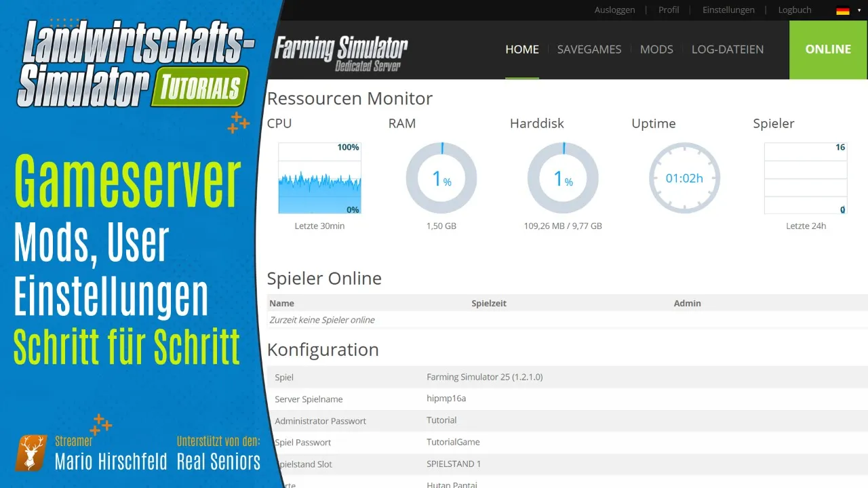Click the 'Server Spielname' label
Image resolution: width=868 pixels, height=488 pixels.
309,399
